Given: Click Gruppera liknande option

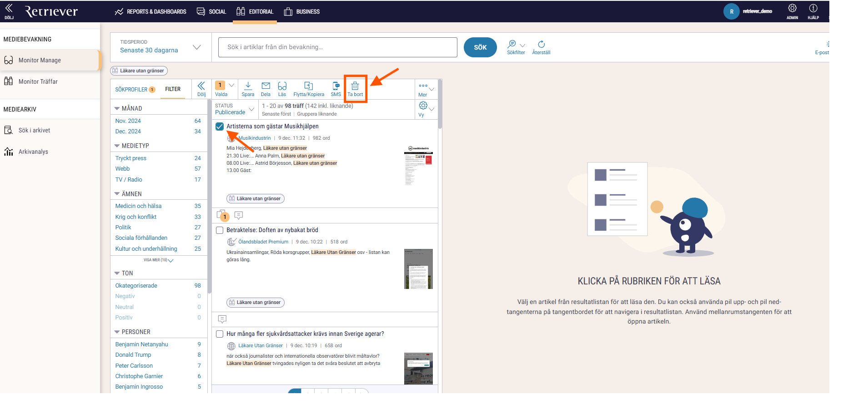Looking at the screenshot, I should (317, 114).
